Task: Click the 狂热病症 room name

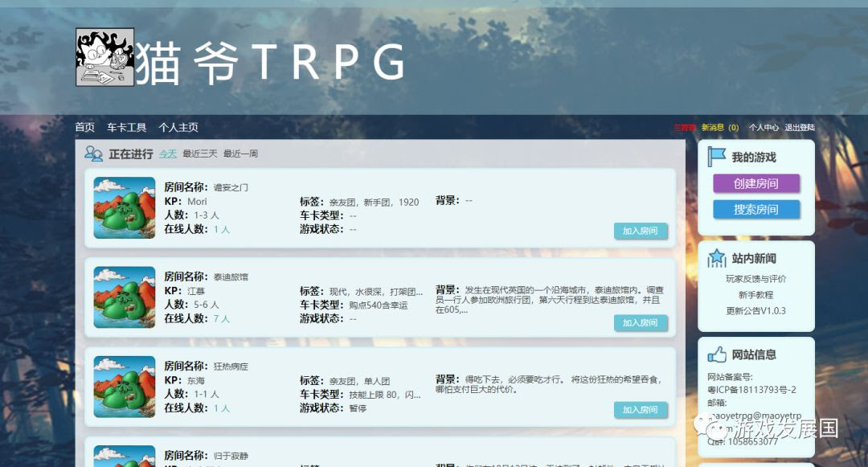Action: coord(231,367)
